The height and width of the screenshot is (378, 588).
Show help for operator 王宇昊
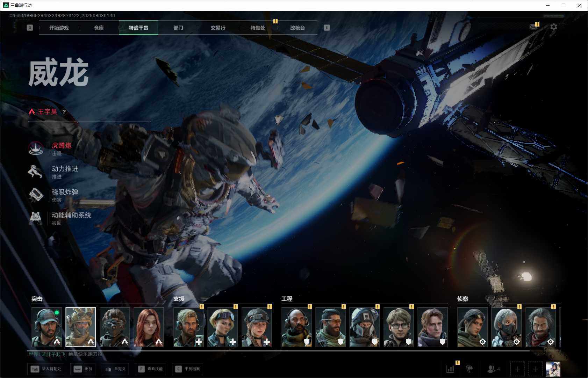pyautogui.click(x=64, y=112)
